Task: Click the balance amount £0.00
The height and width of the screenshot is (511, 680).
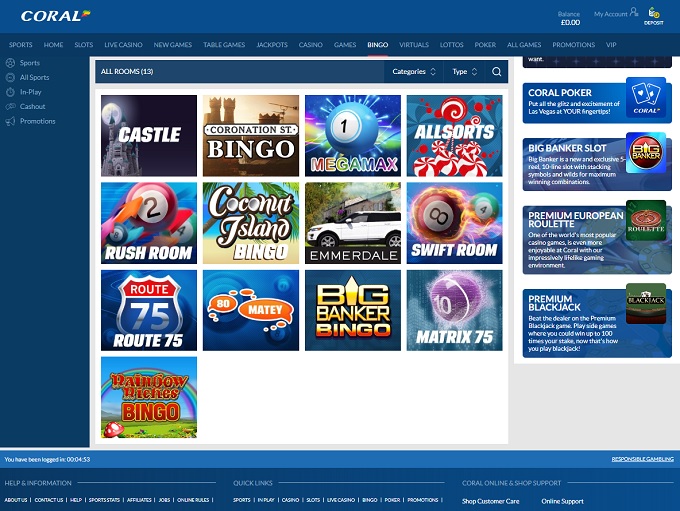Action: 570,23
